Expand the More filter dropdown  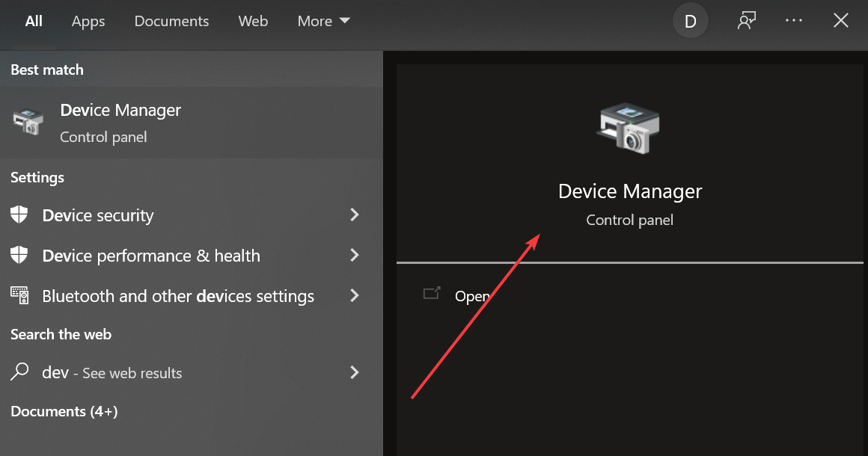coord(323,21)
